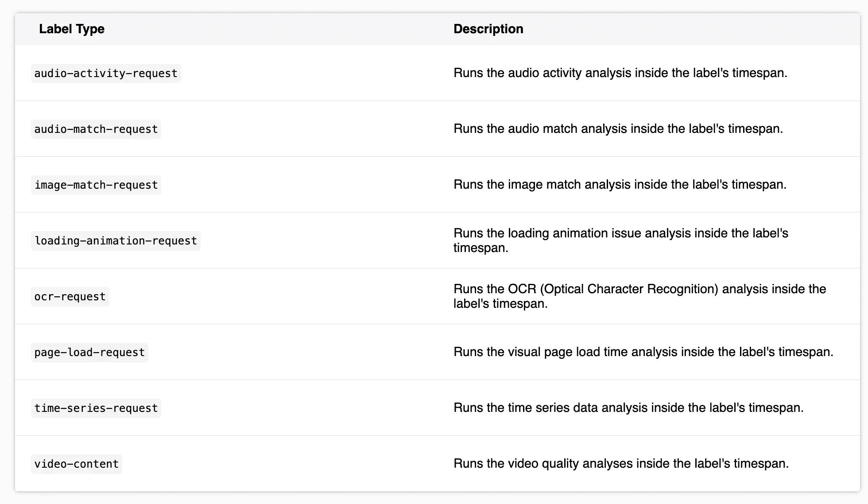Select the video-content code label

[x=77, y=464]
